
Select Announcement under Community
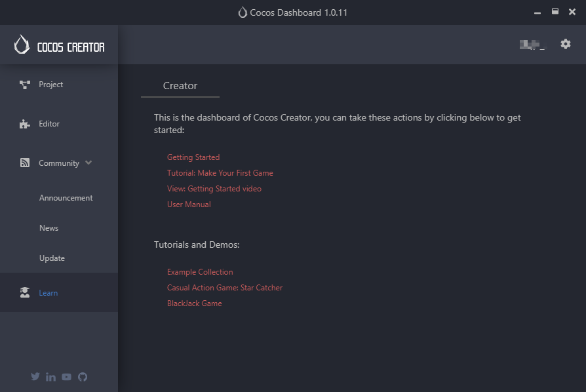tap(66, 198)
